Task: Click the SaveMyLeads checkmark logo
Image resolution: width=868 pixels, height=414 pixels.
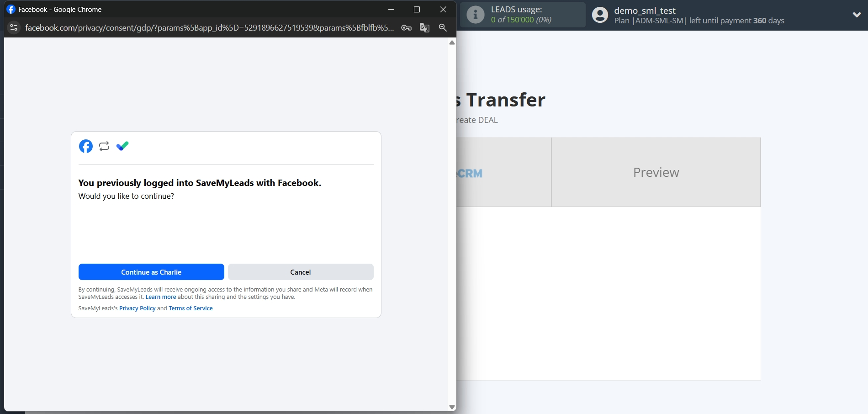Action: [122, 146]
